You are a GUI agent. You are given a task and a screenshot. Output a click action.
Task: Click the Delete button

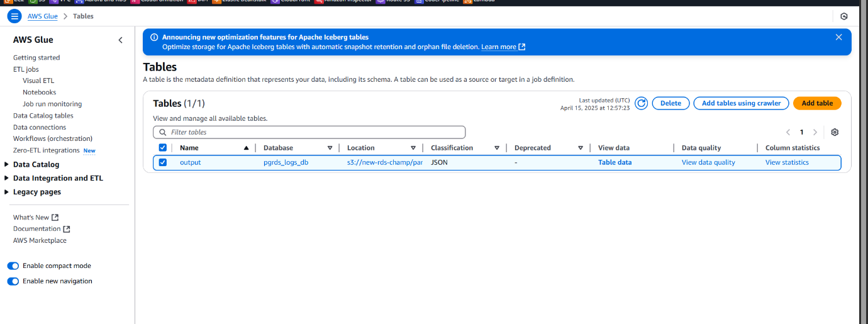click(670, 103)
